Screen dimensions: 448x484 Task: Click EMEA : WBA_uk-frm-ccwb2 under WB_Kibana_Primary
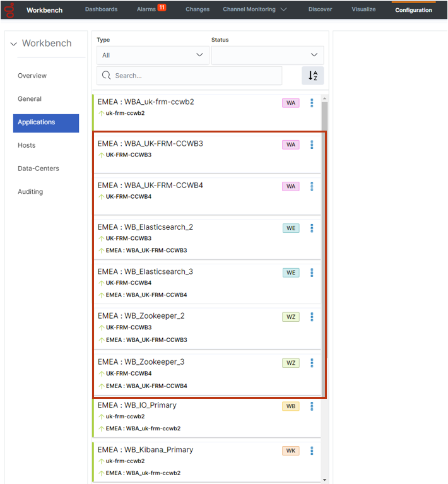[143, 473]
